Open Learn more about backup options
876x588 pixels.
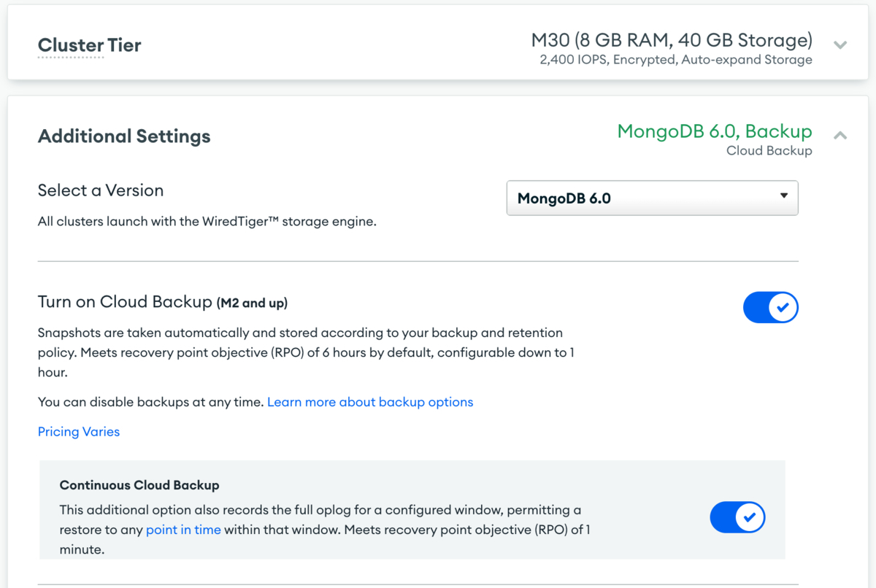coord(370,401)
